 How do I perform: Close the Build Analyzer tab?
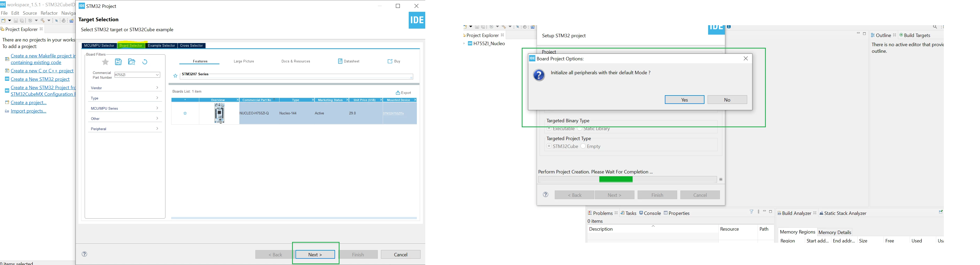(x=815, y=213)
